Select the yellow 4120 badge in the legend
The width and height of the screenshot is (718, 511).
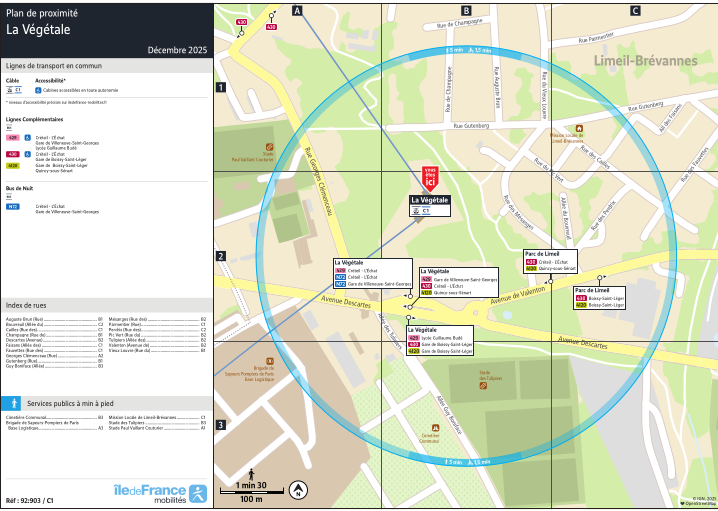(x=13, y=165)
